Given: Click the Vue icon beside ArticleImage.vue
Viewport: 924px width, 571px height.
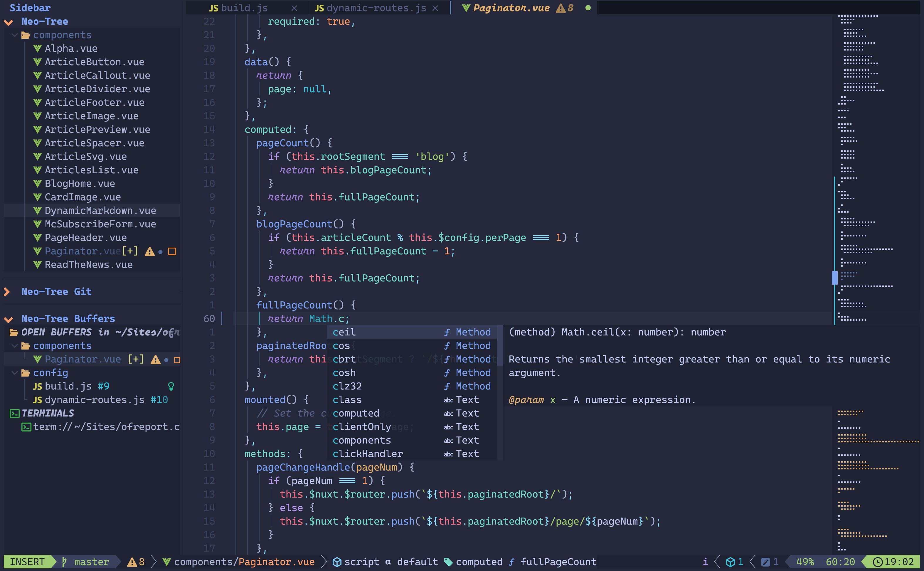Looking at the screenshot, I should pyautogui.click(x=37, y=116).
